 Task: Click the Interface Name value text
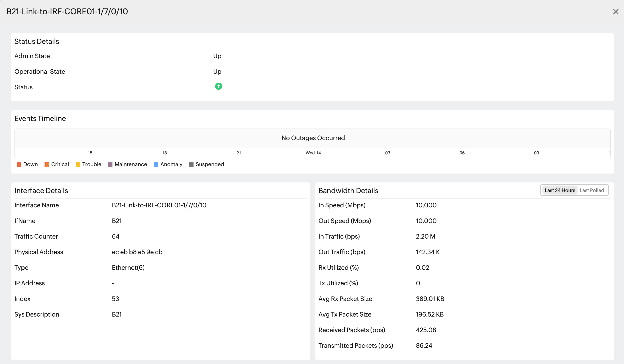pyautogui.click(x=159, y=205)
